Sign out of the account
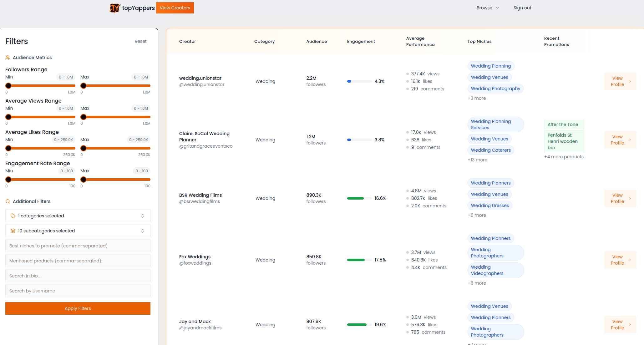644x345 pixels. 522,8
